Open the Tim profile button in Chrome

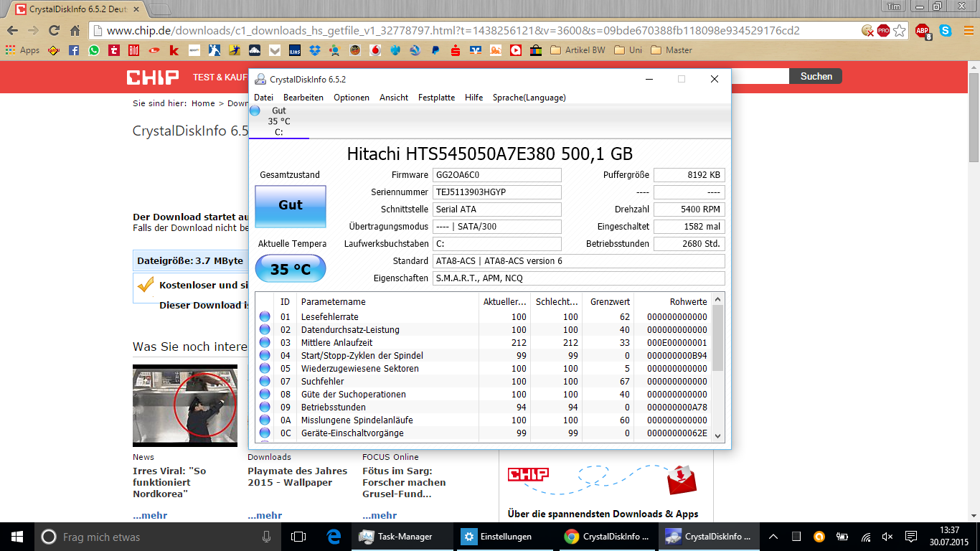893,6
